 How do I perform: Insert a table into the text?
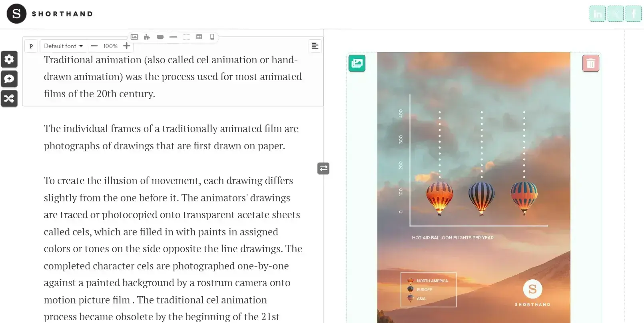point(199,37)
